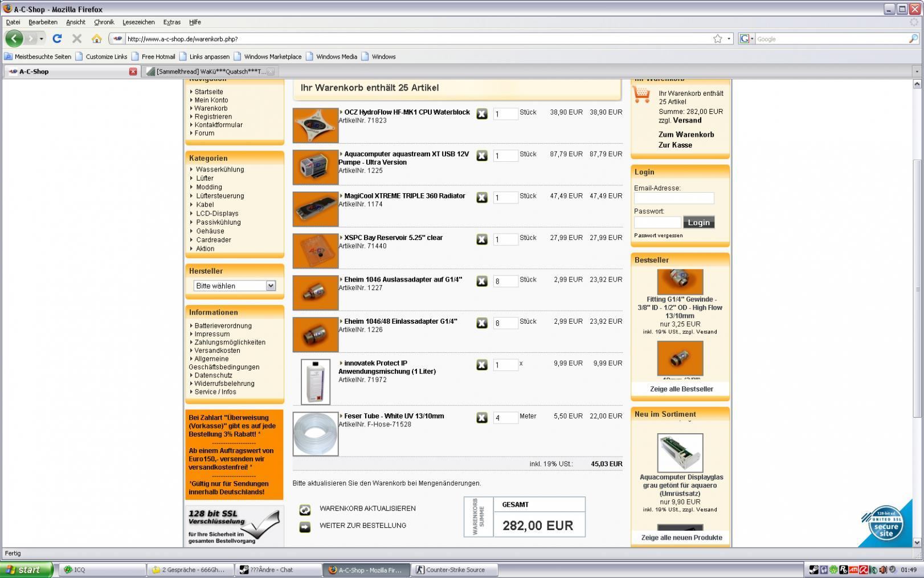924x578 pixels.
Task: Click the Weiter zur Bestellung arrow icon
Action: [305, 527]
